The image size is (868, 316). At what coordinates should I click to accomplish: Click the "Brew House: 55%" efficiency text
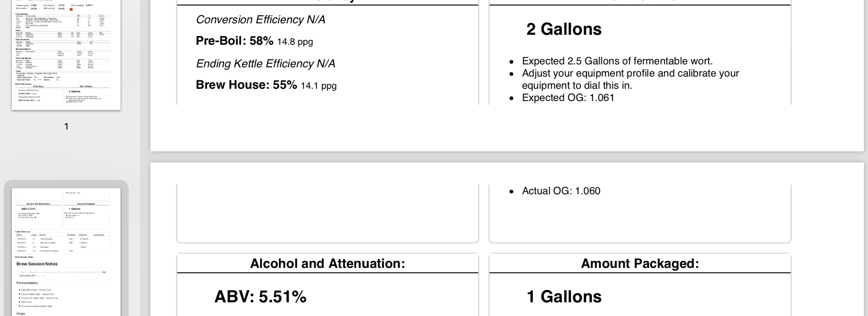click(x=246, y=85)
